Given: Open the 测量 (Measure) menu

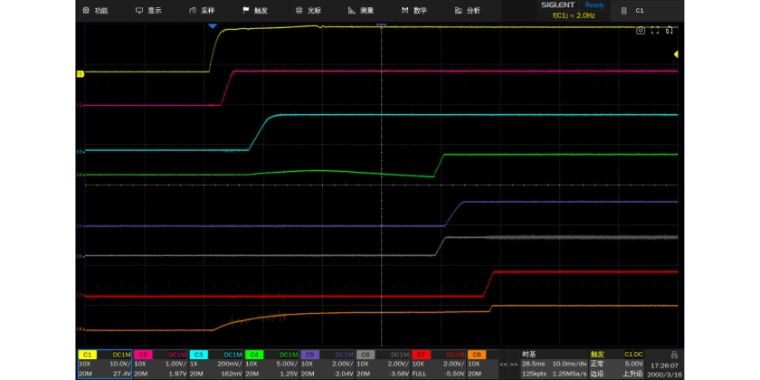Looking at the screenshot, I should (x=361, y=11).
